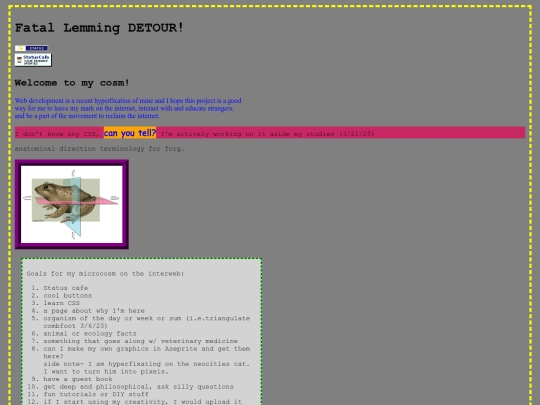Image resolution: width=540 pixels, height=405 pixels.
Task: Click list item 'Status cafe'
Action: tap(65, 288)
